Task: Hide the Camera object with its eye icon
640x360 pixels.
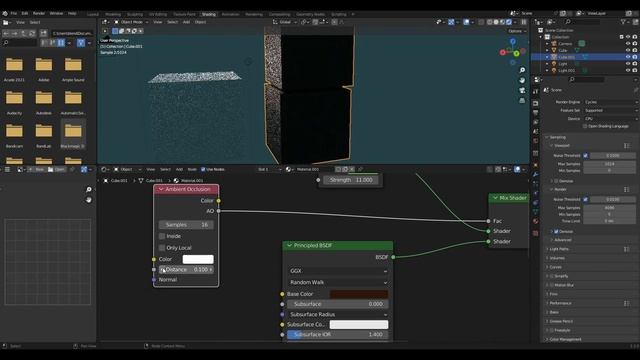Action: 628,44
